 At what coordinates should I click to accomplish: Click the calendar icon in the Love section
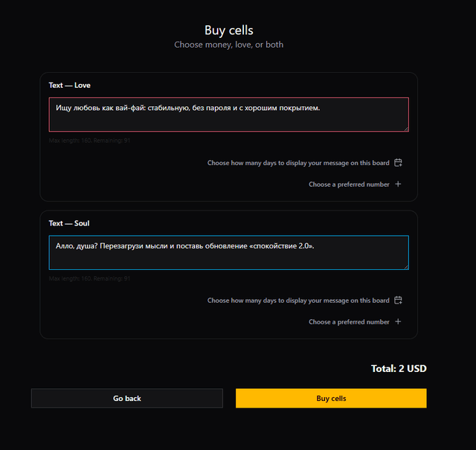(x=399, y=163)
